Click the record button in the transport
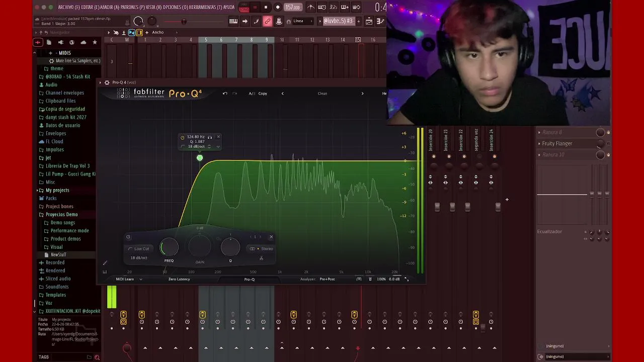The image size is (644, 362). coord(278,8)
